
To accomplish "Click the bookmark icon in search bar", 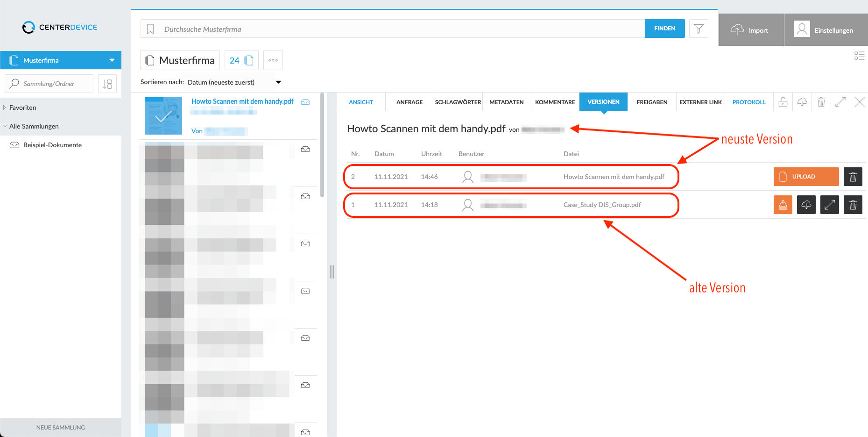I will click(150, 29).
